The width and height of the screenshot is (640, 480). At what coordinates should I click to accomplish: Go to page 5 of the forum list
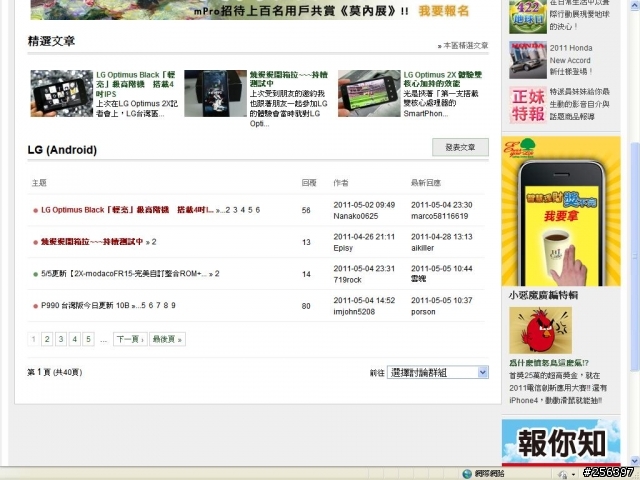88,339
